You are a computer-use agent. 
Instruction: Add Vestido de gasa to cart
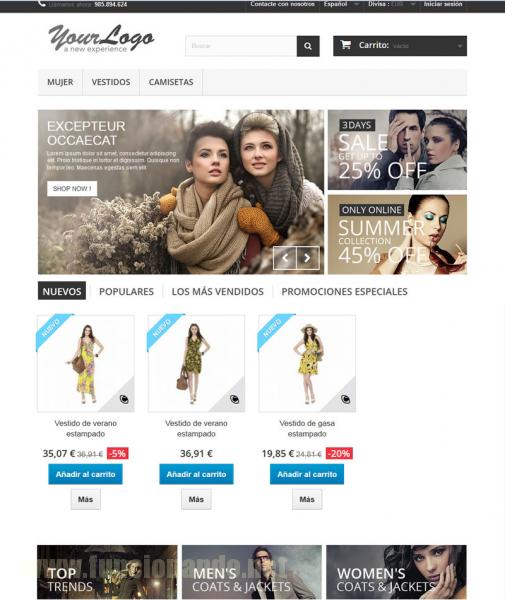307,474
